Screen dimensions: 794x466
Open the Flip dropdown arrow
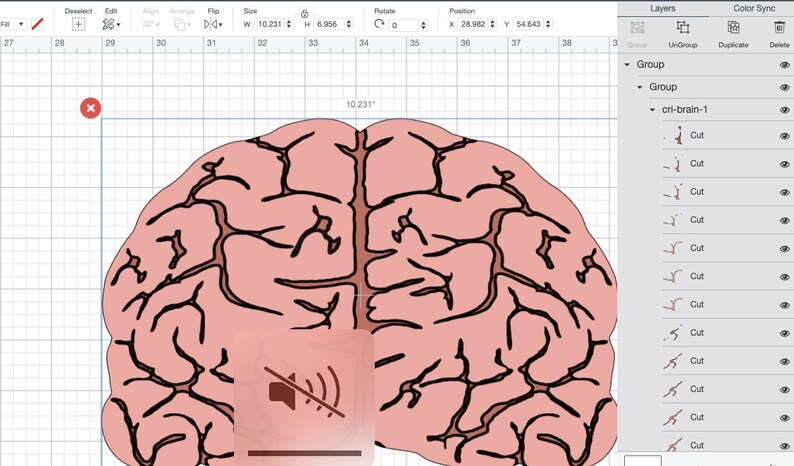coord(220,25)
